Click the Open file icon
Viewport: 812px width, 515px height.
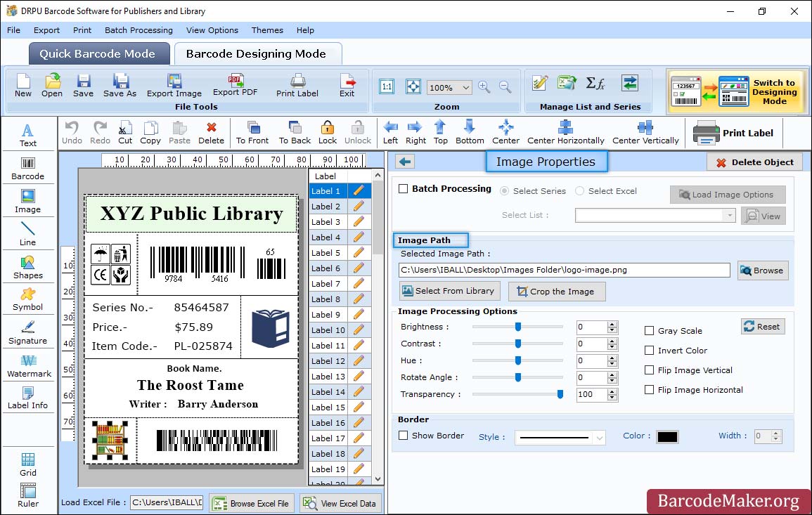pyautogui.click(x=52, y=86)
